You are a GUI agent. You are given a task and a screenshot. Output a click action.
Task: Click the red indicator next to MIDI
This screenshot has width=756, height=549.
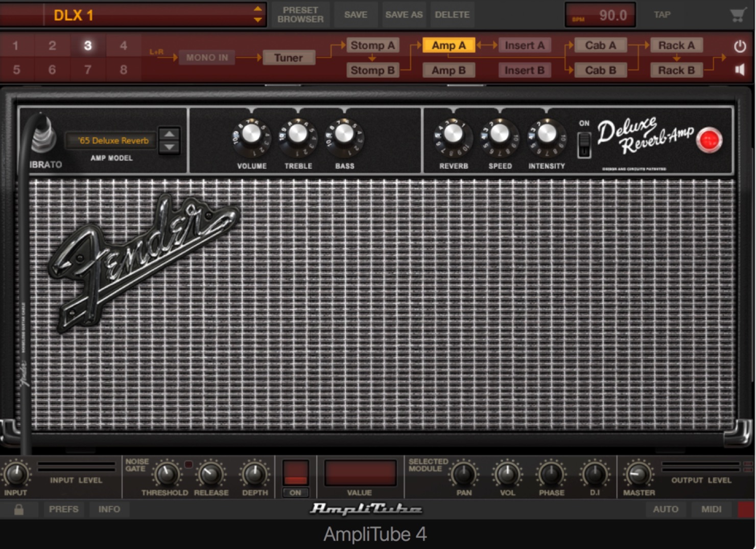[746, 509]
